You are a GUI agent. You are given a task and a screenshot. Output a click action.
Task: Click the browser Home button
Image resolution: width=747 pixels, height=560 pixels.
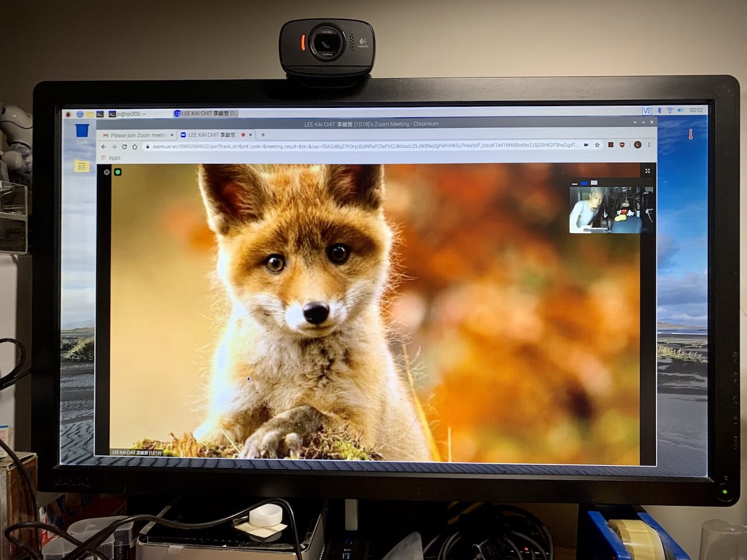pyautogui.click(x=135, y=146)
